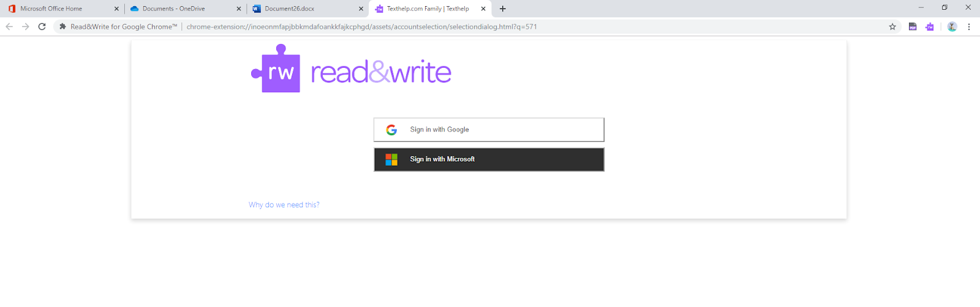Bookmark this page with star icon
Viewport: 980px width, 307px height.
coord(892,26)
